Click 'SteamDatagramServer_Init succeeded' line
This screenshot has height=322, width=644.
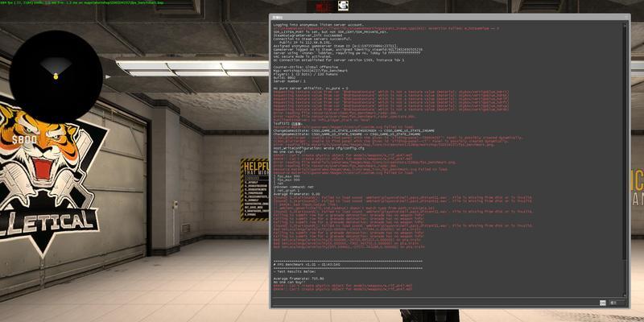[308, 35]
